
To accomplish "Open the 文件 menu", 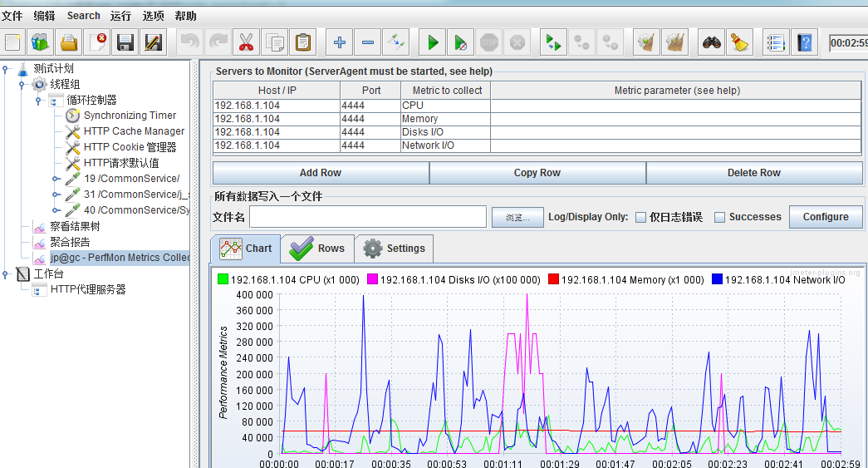I will 12,16.
